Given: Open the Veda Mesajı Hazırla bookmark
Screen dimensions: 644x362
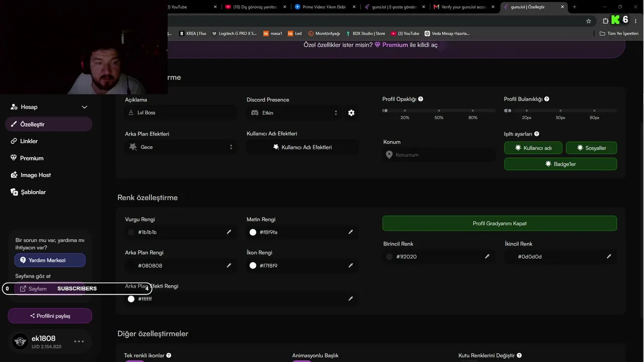Looking at the screenshot, I should tap(447, 33).
